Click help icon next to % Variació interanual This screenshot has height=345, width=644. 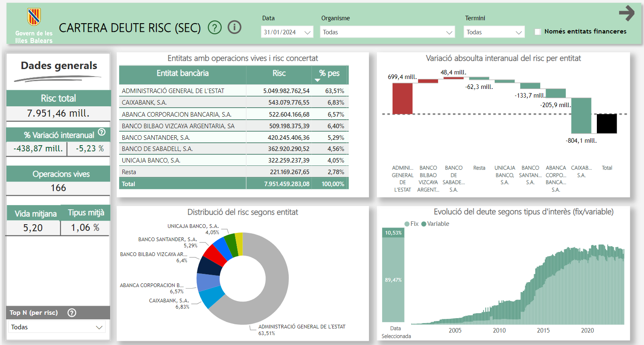coord(102,132)
